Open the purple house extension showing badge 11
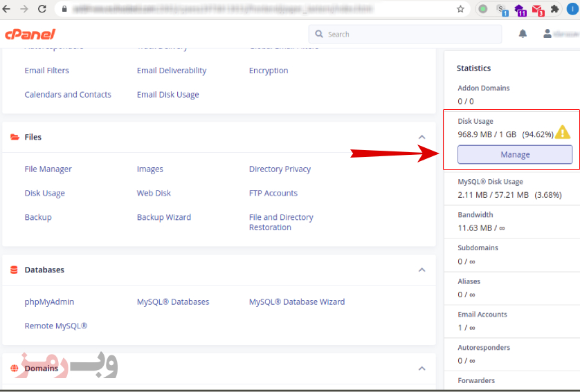This screenshot has height=392, width=580. click(x=520, y=10)
